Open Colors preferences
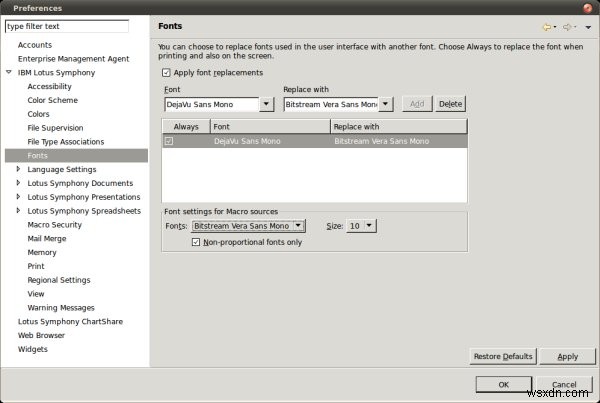The image size is (600, 403). click(x=38, y=114)
